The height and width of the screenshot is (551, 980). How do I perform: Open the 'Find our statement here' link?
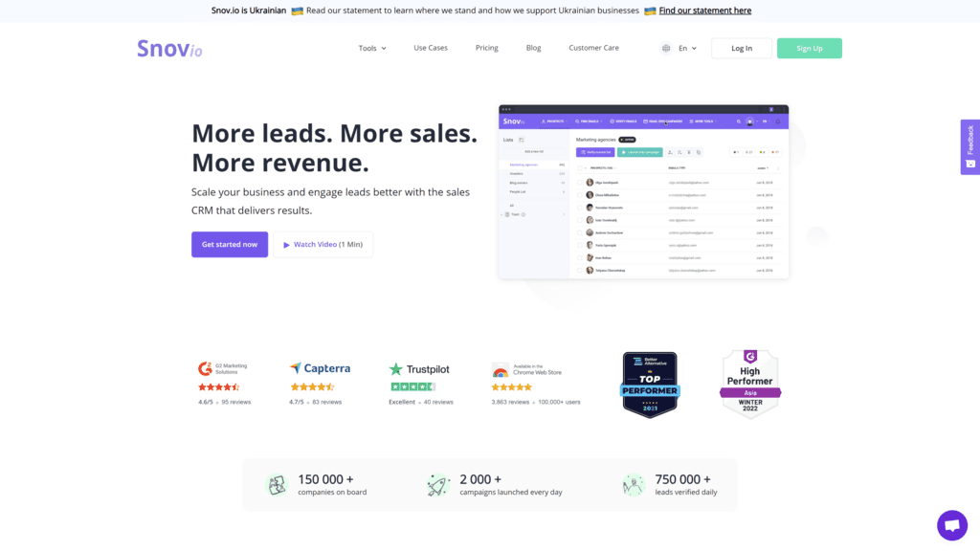pos(705,11)
